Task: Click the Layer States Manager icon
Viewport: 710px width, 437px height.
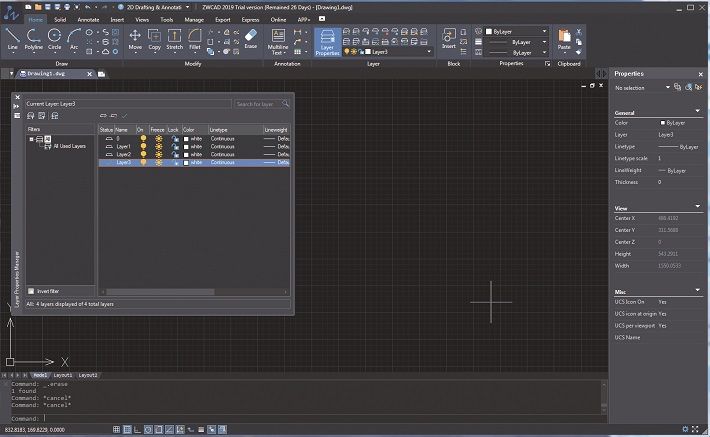Action: pos(55,116)
